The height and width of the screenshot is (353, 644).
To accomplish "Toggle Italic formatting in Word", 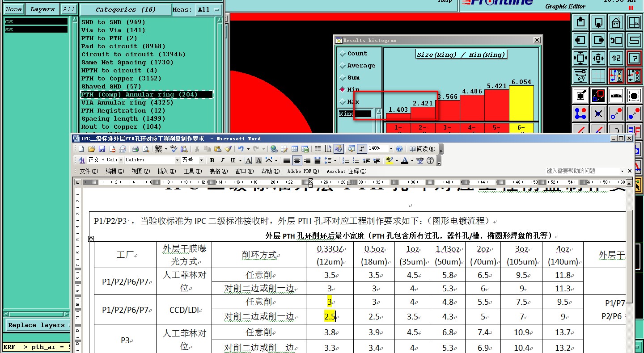I will click(222, 160).
